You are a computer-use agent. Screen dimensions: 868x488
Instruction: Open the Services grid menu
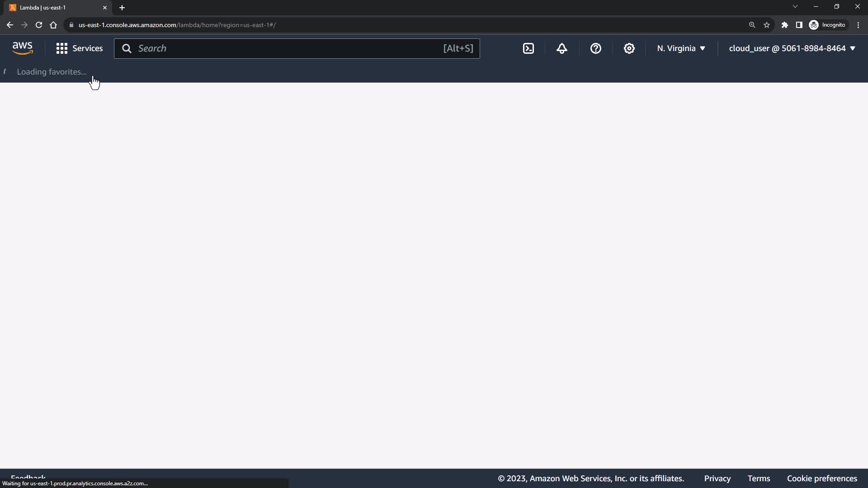click(x=79, y=48)
